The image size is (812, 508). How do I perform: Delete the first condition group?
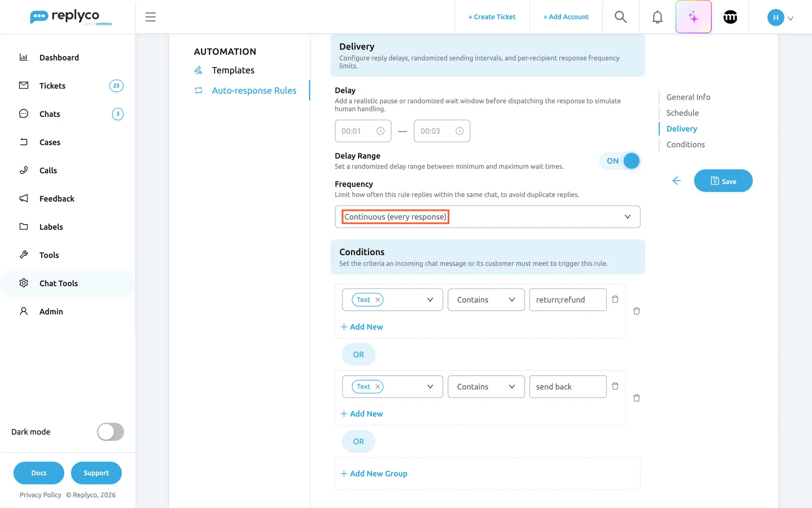(637, 311)
